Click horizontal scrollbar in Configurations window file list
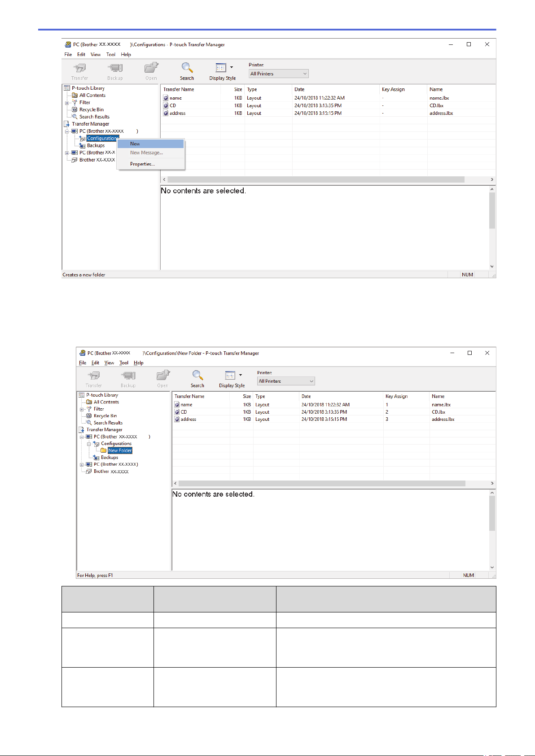Viewport: 535px width, 756px height. click(316, 179)
